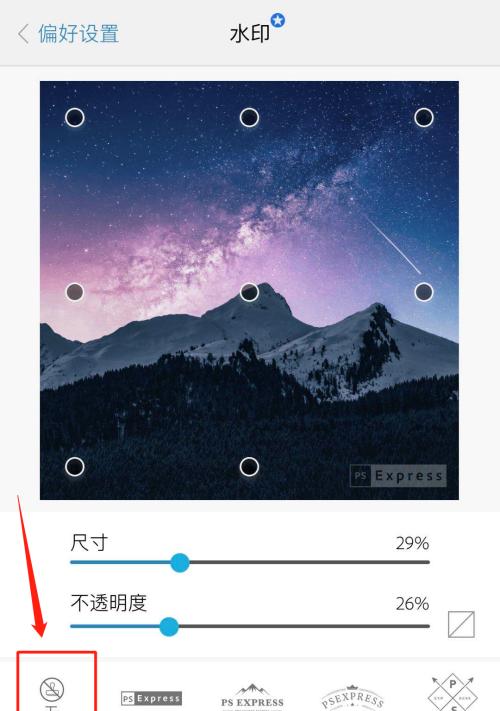Place watermark at top-left position dot
The width and height of the screenshot is (500, 711).
point(75,117)
